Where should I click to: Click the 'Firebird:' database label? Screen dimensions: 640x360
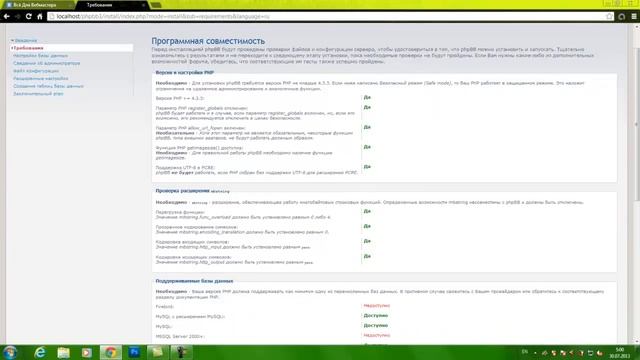[x=164, y=307]
